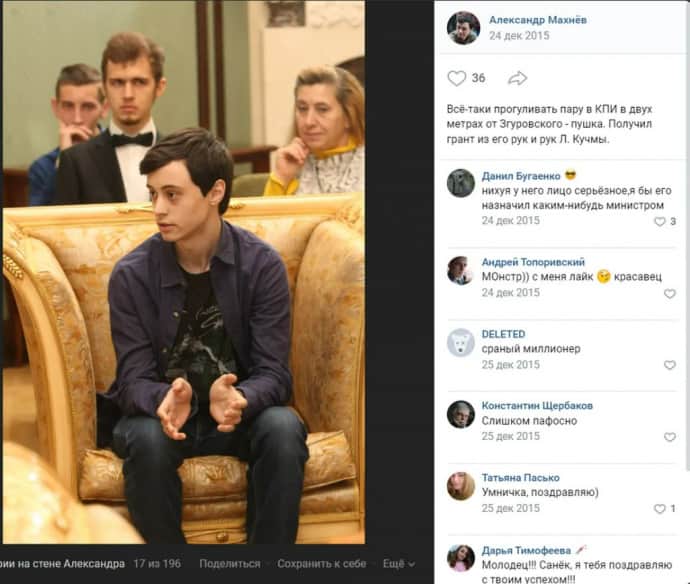Viewport: 690px width, 584px height.
Task: Click Поделиться below the photo
Action: click(x=230, y=564)
